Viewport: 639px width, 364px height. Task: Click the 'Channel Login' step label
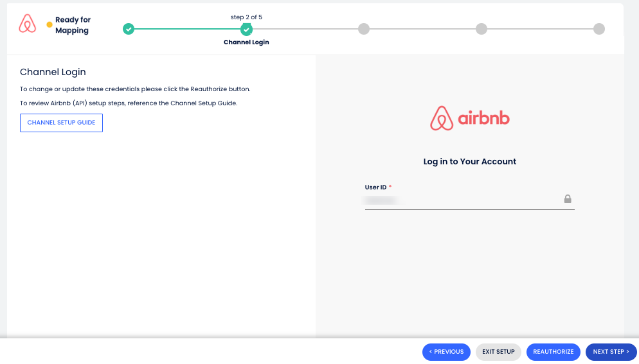(246, 42)
